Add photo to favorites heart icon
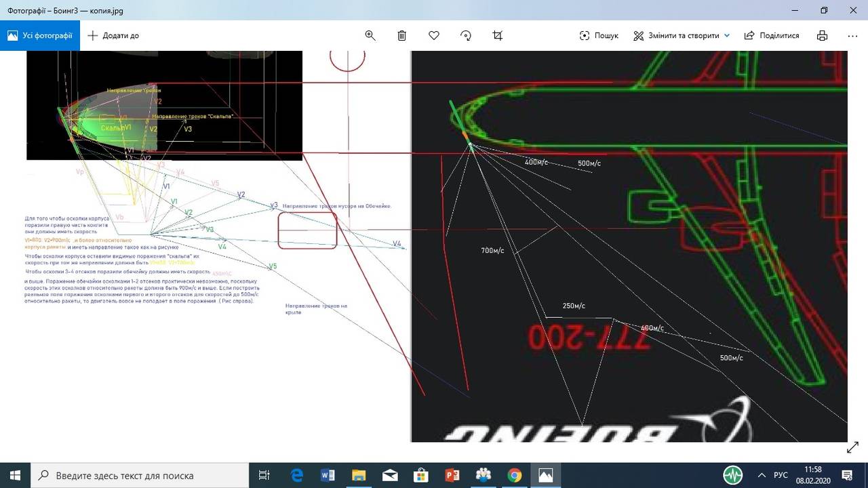This screenshot has height=488, width=868. pyautogui.click(x=434, y=35)
